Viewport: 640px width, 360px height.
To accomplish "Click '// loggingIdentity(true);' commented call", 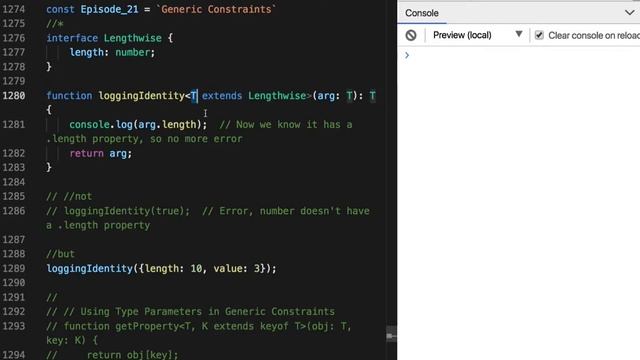I will tap(118, 211).
